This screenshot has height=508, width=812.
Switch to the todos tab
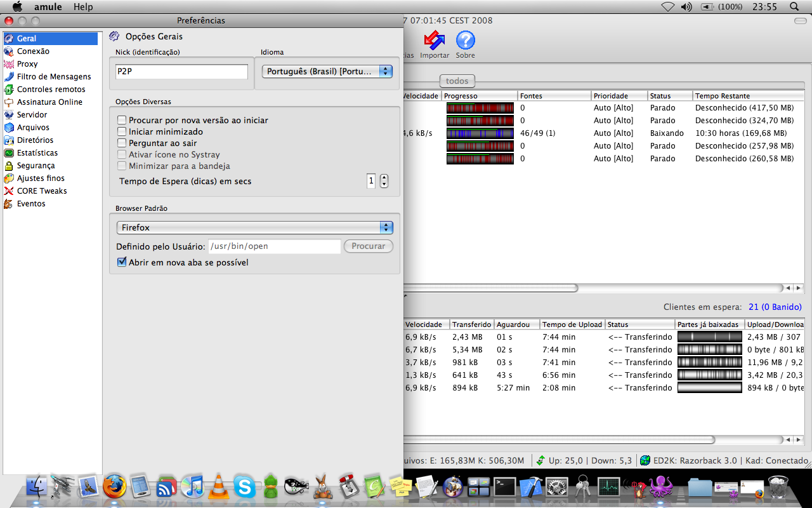(457, 81)
